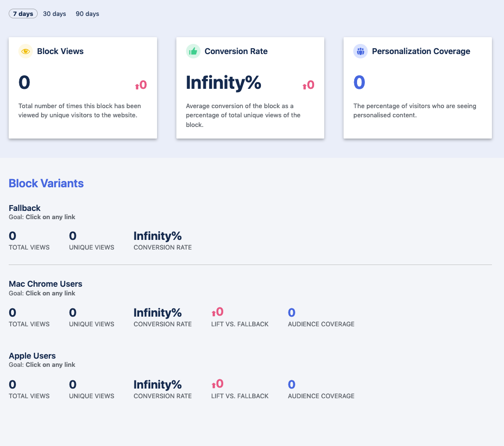Screen dimensions: 504x446
Task: Click the Block Views description text
Action: click(80, 111)
